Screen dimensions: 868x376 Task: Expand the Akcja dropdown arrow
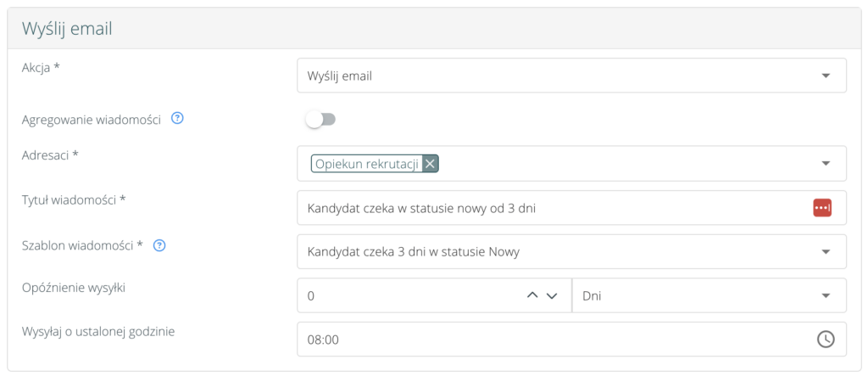826,76
